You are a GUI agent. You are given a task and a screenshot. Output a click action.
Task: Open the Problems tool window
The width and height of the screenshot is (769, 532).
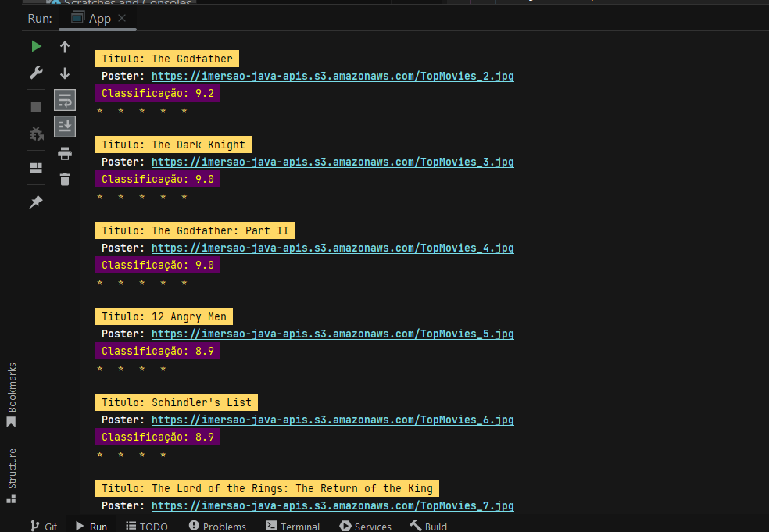(x=217, y=526)
